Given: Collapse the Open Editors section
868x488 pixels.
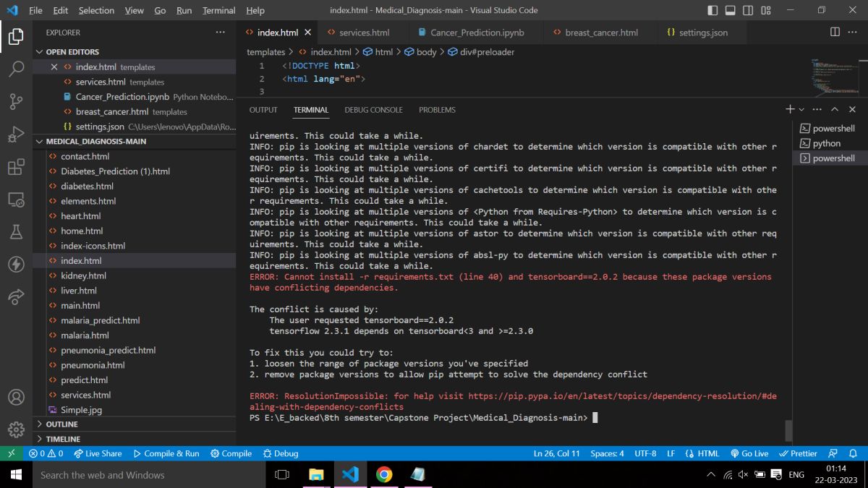Looking at the screenshot, I should point(135,51).
